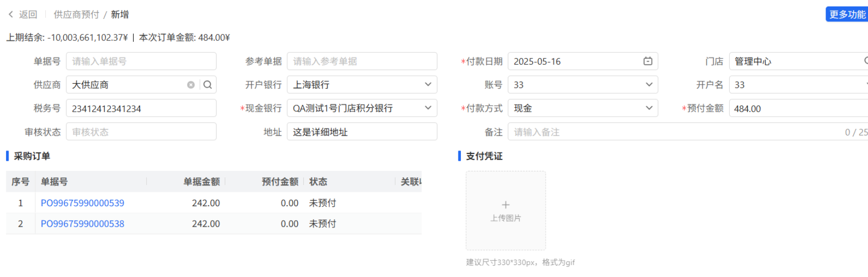The image size is (868, 277).
Task: Click the 上期结余 balance text
Action: click(x=67, y=37)
